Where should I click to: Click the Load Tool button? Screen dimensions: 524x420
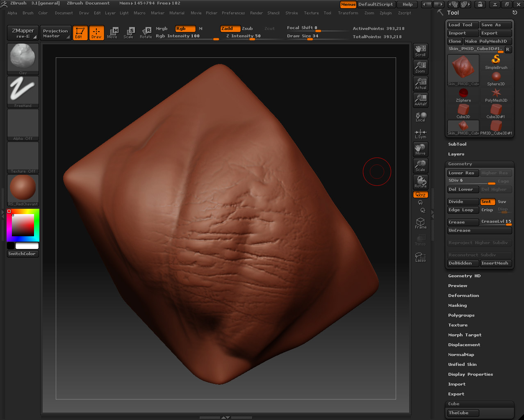[463, 25]
